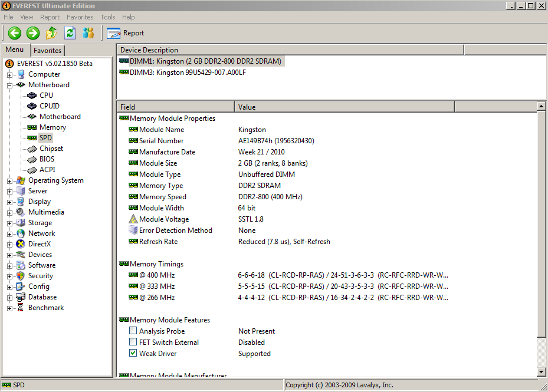Expand the Operating System node
Screen dimensions: 548x392
[10, 181]
